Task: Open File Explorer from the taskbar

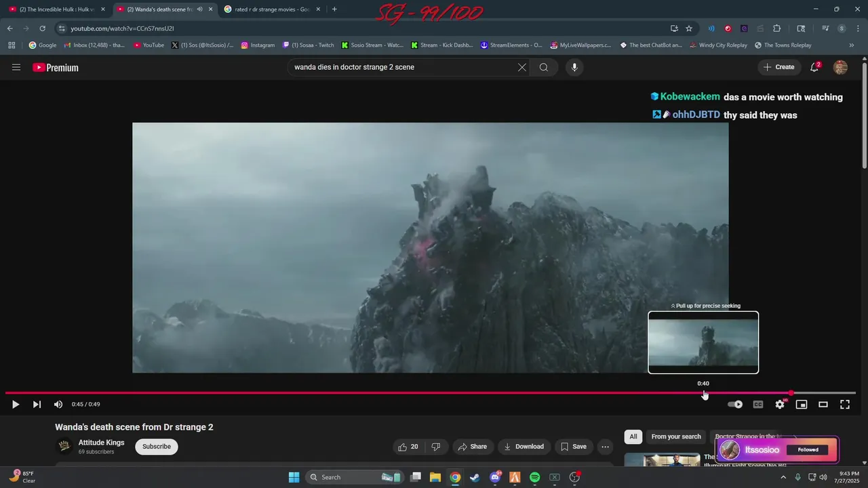Action: point(435,477)
